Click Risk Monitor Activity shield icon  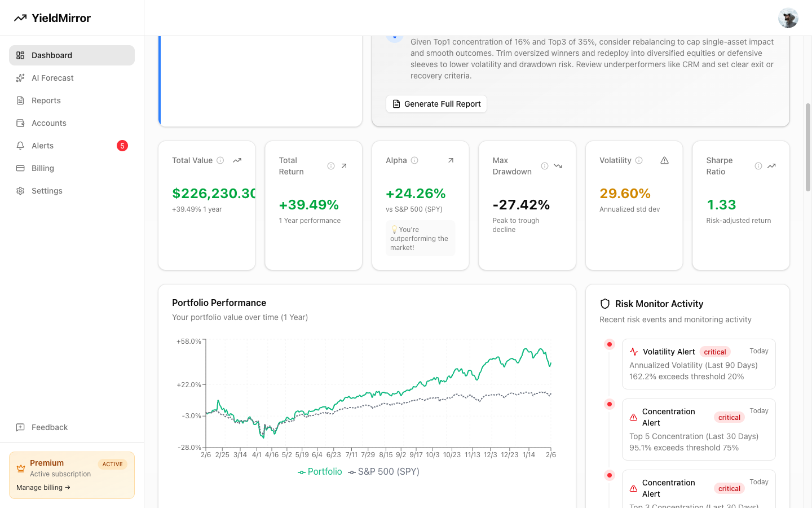(x=605, y=304)
